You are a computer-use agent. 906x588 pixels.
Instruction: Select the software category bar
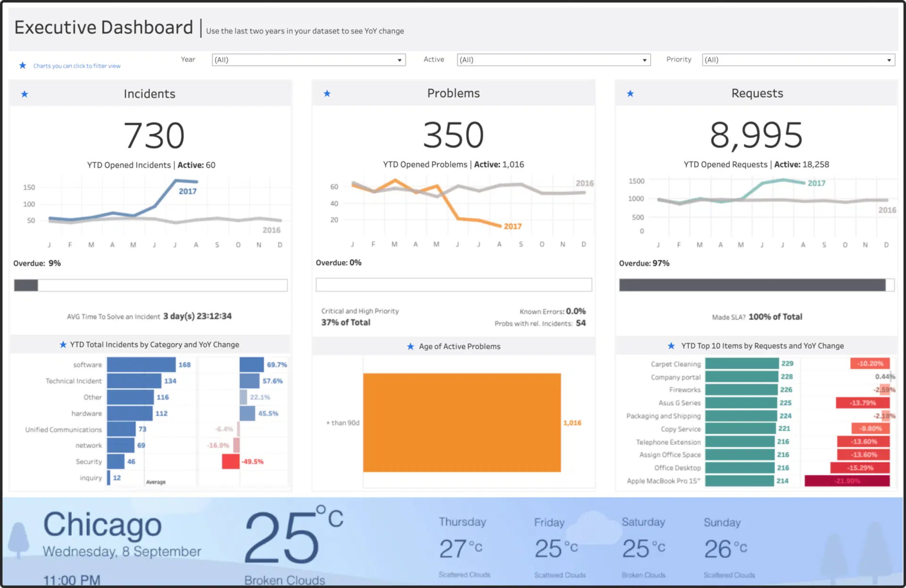pyautogui.click(x=141, y=364)
